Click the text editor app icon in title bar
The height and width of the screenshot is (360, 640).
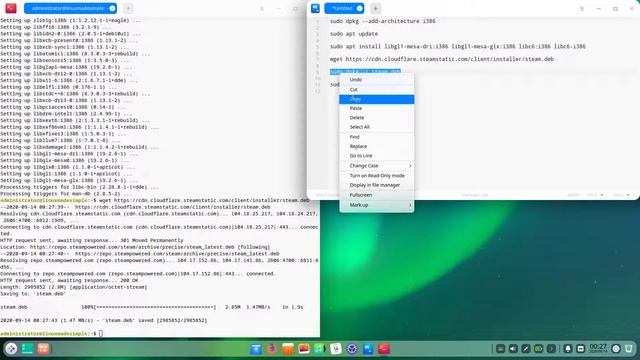point(315,8)
